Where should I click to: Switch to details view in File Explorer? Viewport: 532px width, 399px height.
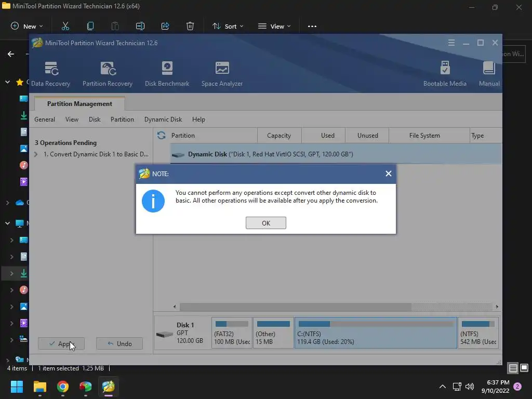[x=513, y=368]
